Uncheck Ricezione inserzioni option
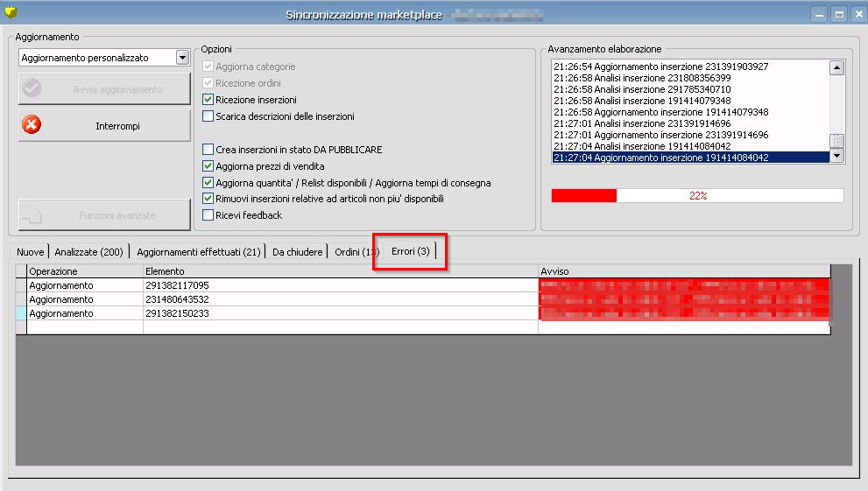Screen dimensions: 868x491 coord(208,100)
